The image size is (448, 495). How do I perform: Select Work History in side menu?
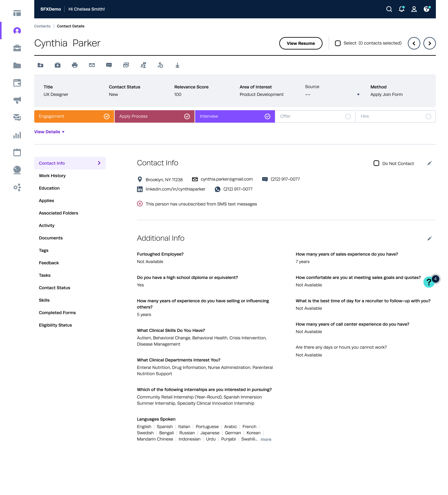52,176
